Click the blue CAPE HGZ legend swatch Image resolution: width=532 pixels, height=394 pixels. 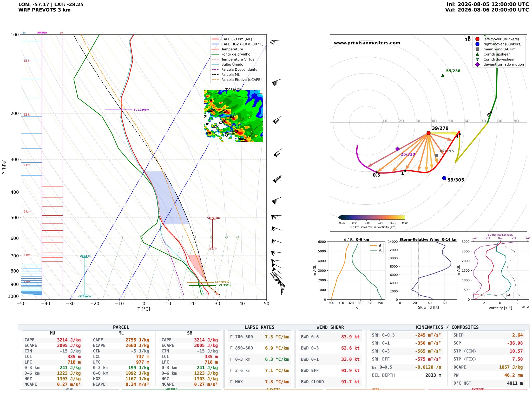[x=215, y=44]
